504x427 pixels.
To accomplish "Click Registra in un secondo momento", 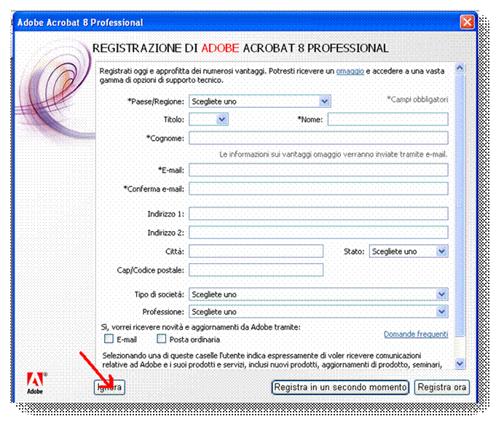I will click(x=340, y=388).
